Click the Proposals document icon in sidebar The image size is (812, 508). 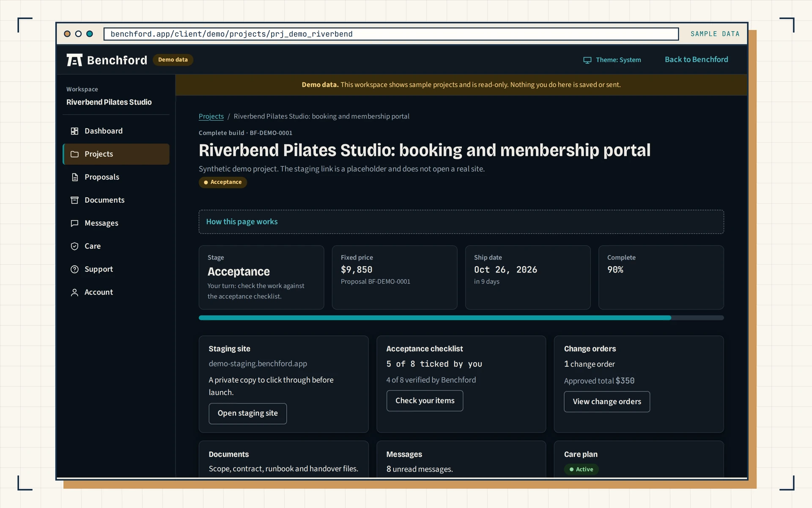[74, 177]
